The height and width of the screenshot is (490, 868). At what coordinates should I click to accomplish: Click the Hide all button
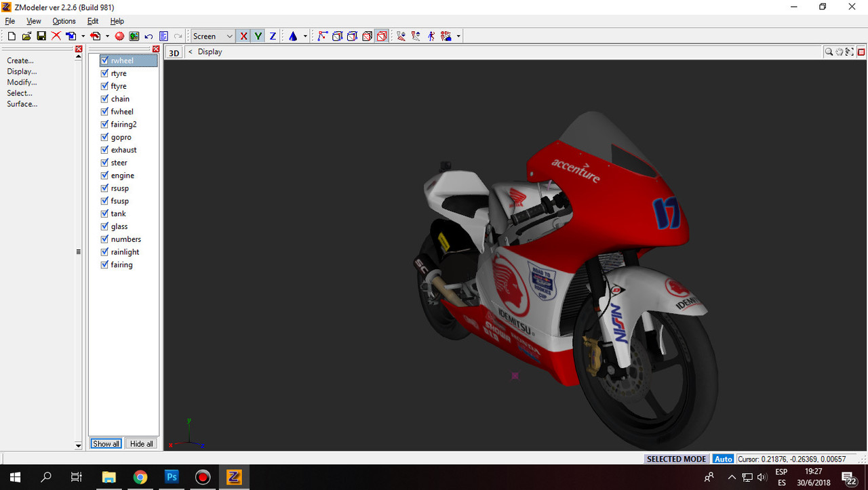tap(142, 444)
